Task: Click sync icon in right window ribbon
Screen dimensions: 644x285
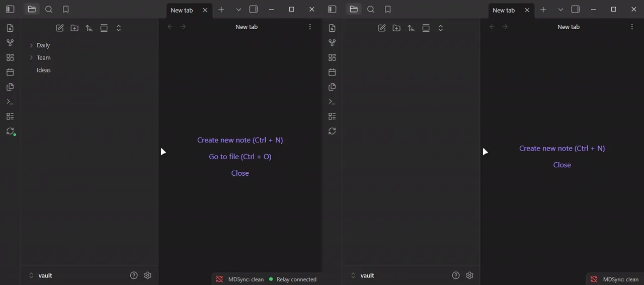Action: point(332,131)
